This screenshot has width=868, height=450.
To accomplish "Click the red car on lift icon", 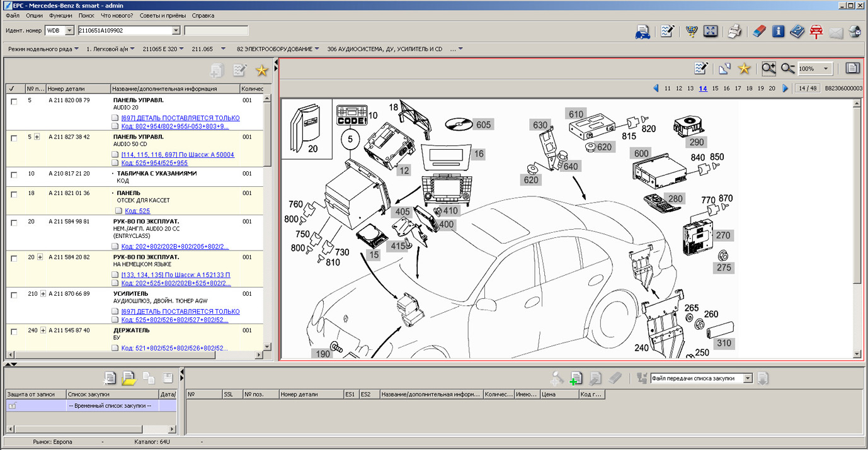I will click(x=816, y=31).
